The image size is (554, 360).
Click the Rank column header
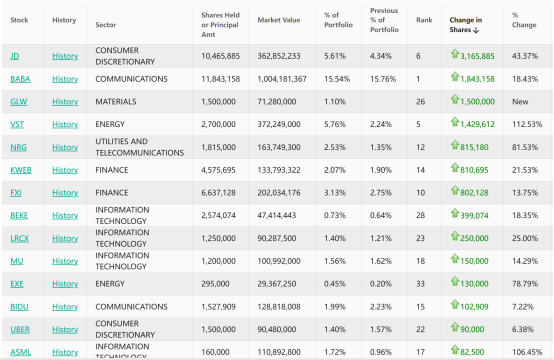424,20
